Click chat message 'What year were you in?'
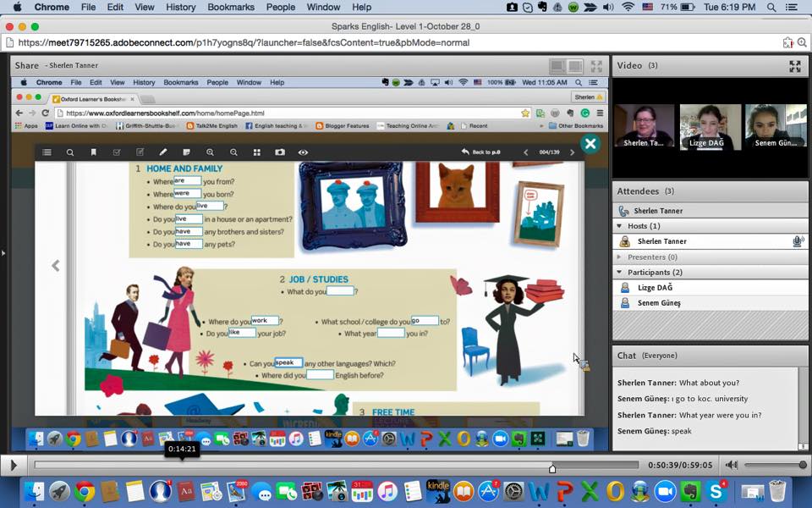This screenshot has height=508, width=812. pos(721,415)
